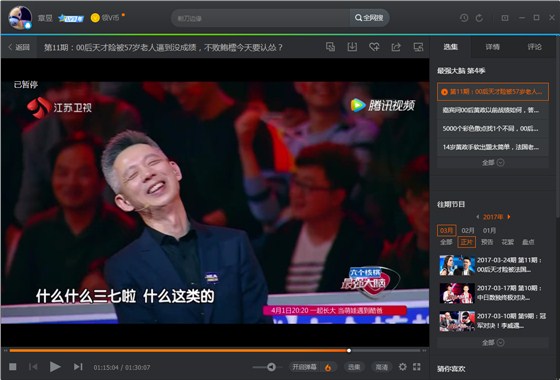This screenshot has width=560, height=380.
Task: Open watch history clock icon
Action: 464,18
